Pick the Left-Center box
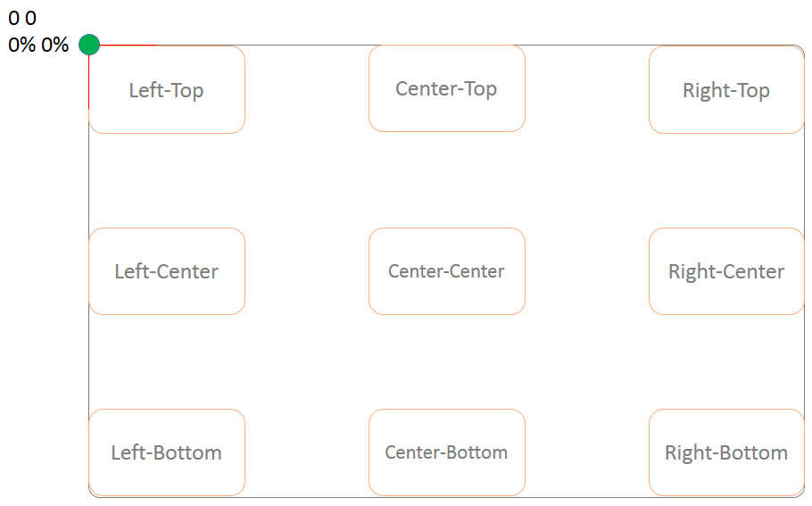 pyautogui.click(x=167, y=271)
